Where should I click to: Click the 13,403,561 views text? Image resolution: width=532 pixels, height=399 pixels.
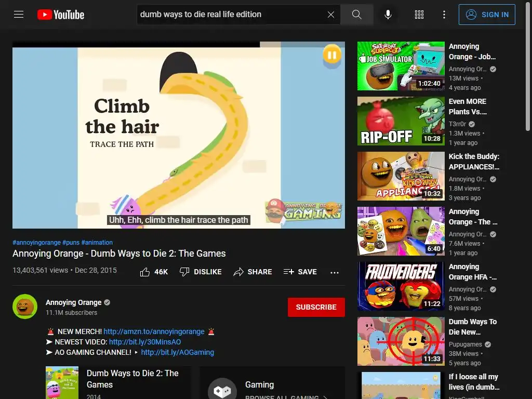point(41,270)
